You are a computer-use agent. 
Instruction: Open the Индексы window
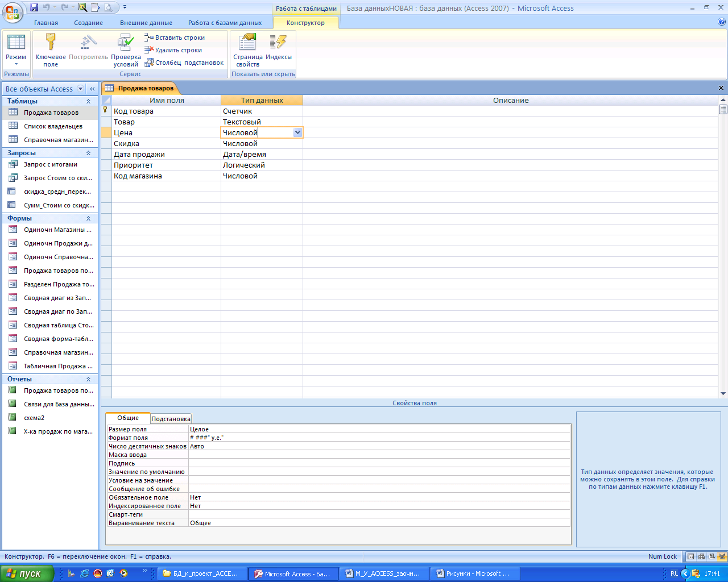tap(278, 47)
